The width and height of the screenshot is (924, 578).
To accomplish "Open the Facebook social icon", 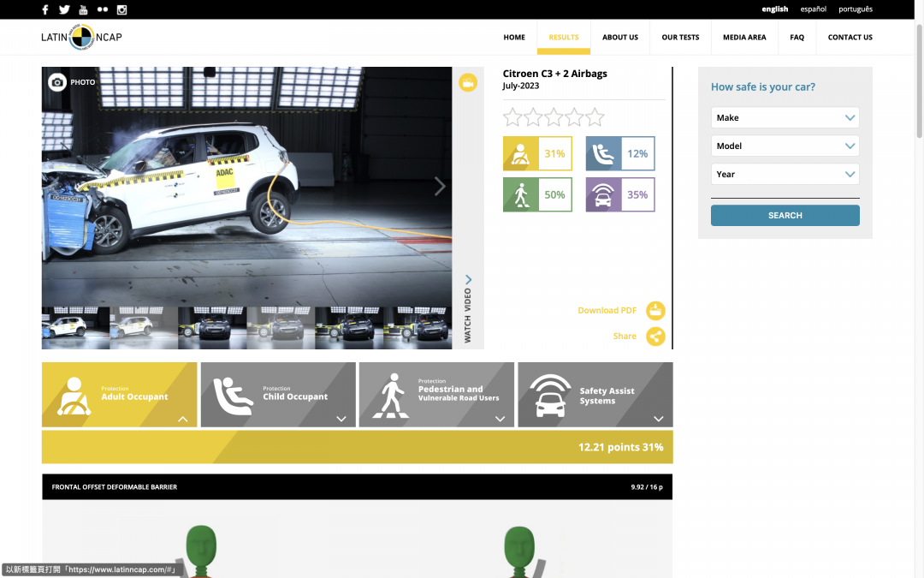I will coord(45,9).
